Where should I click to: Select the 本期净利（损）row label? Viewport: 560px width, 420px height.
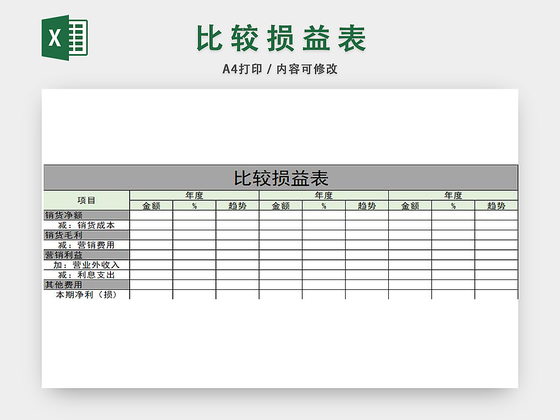coord(86,295)
